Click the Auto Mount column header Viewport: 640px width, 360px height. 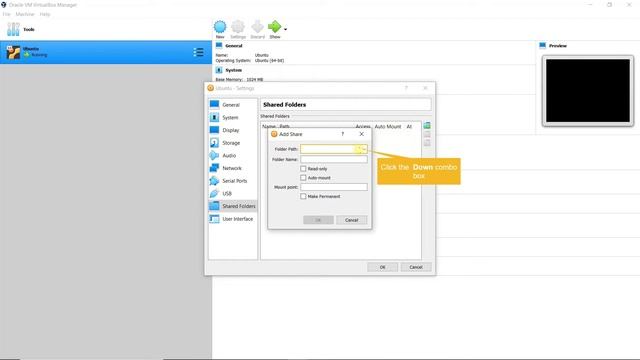click(x=388, y=127)
